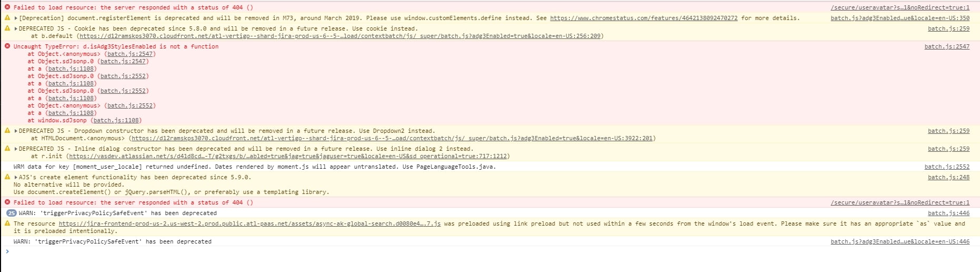The width and height of the screenshot is (980, 272).
Task: Open useravatar source link of top 404 message
Action: (x=900, y=7)
